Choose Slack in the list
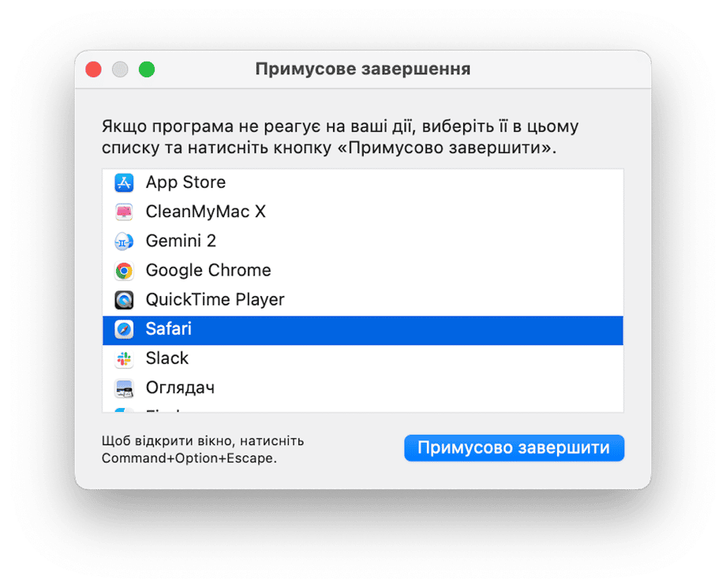The width and height of the screenshot is (726, 588). coord(362,358)
